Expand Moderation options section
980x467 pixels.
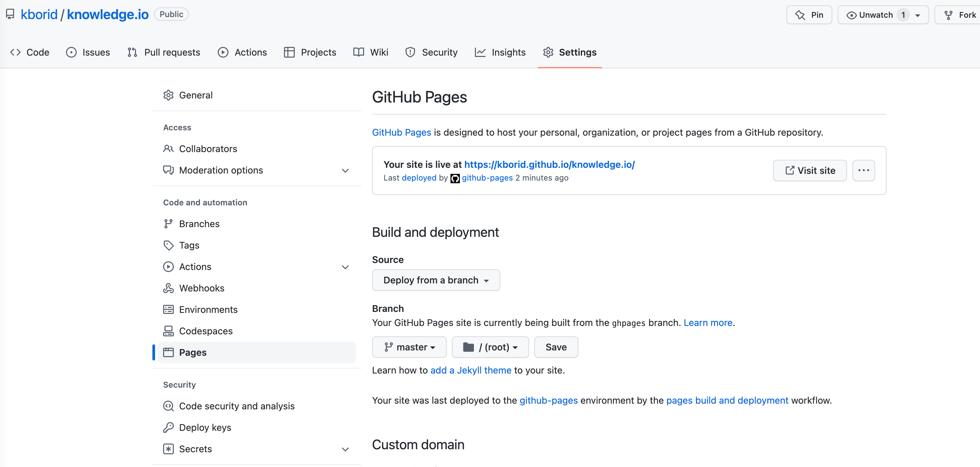pyautogui.click(x=345, y=171)
